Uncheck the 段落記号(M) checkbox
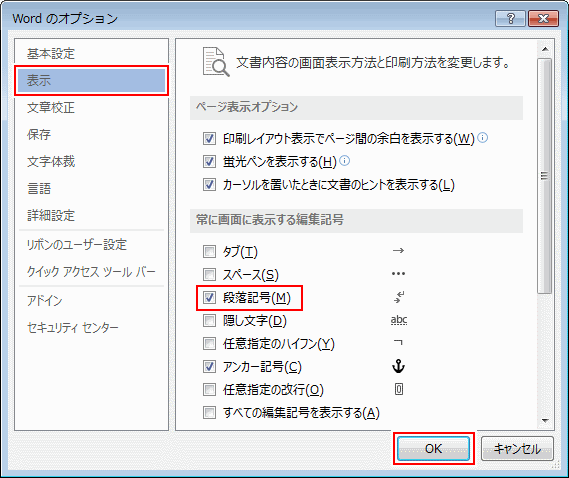The width and height of the screenshot is (569, 478). 209,298
